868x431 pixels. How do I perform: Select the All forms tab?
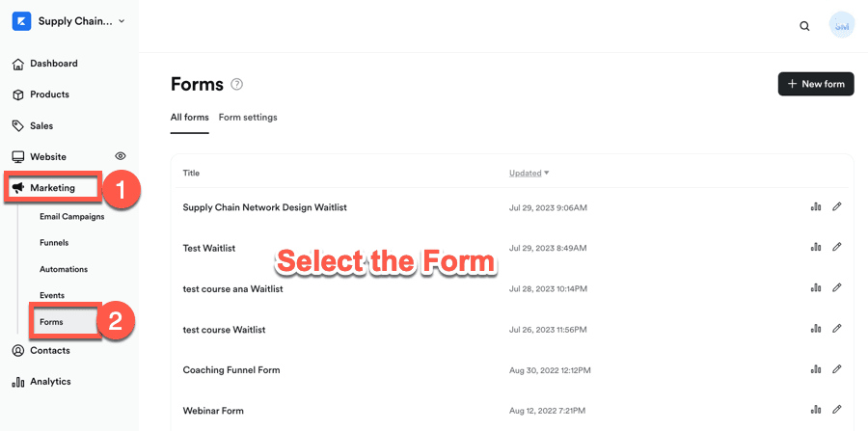click(189, 118)
